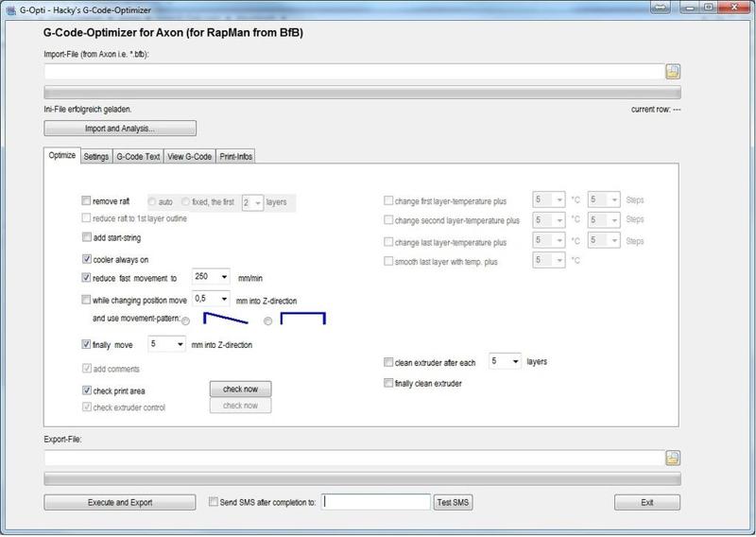Tick change last layer-temperature plus checkbox
756x537 pixels.
coord(388,241)
